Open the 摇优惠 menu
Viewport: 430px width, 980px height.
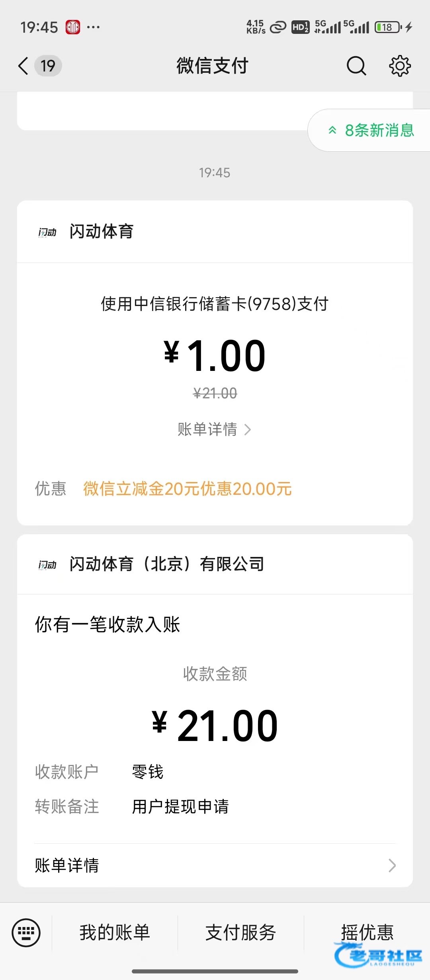(x=367, y=933)
